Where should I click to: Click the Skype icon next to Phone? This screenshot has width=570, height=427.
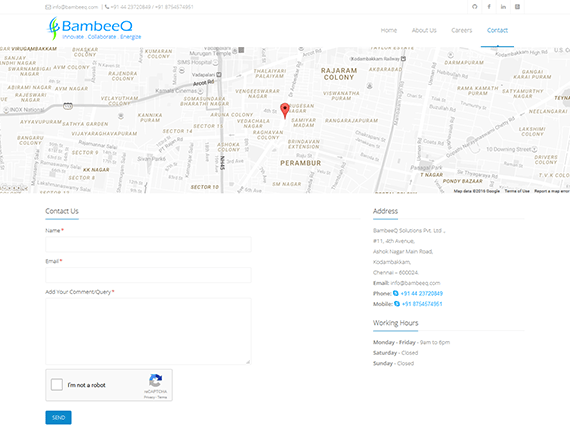coord(396,293)
